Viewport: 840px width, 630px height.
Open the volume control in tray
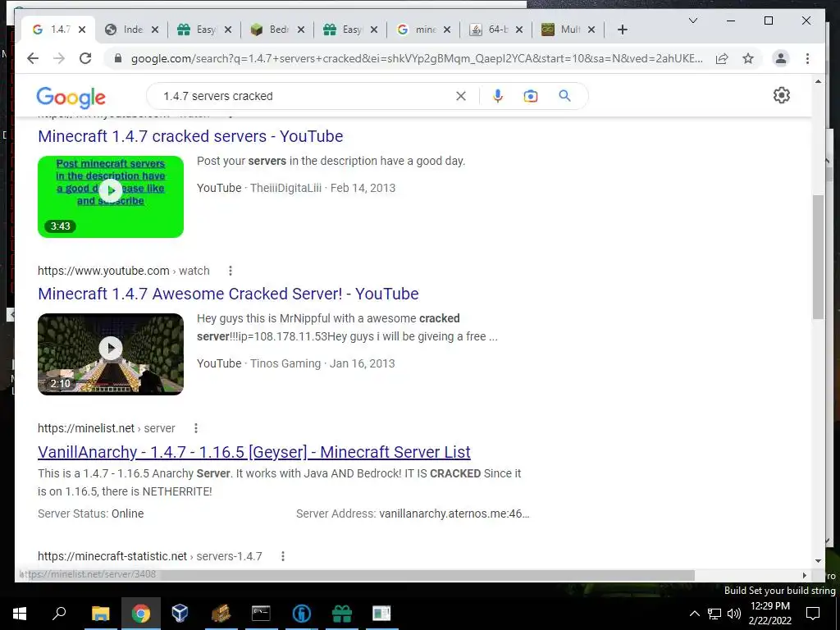coord(734,614)
